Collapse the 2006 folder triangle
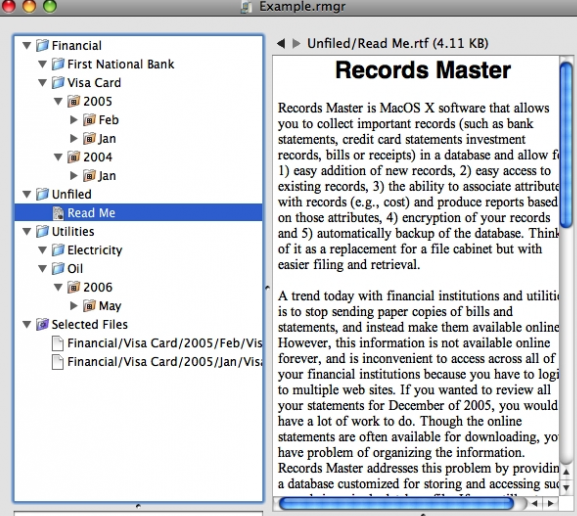 [58, 287]
